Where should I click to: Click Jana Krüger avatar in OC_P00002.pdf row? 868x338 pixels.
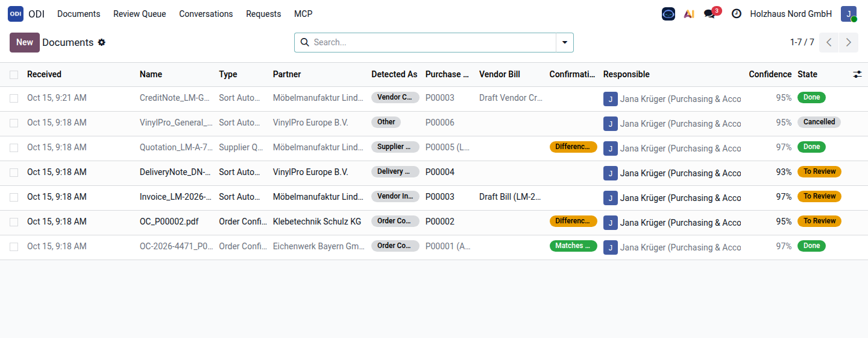pos(611,223)
